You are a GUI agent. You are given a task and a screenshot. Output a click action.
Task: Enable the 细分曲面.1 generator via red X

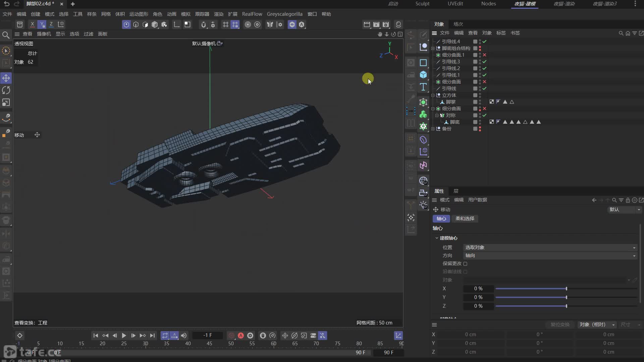point(484,55)
